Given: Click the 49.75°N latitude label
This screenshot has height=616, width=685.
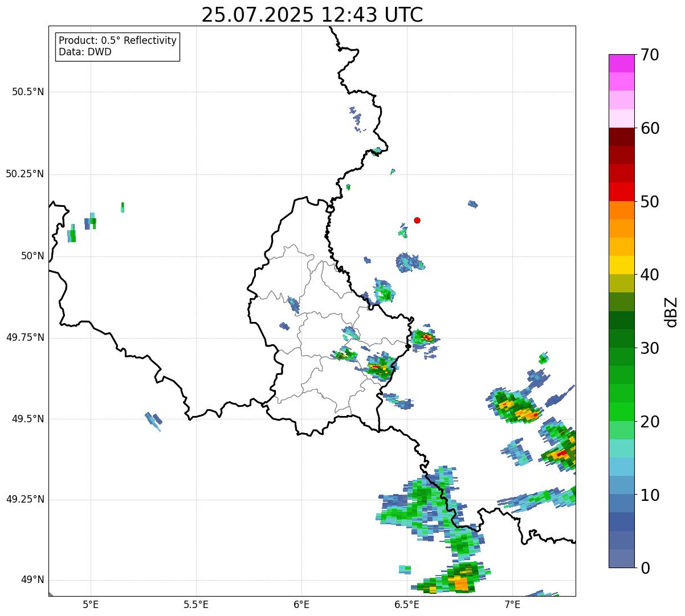Looking at the screenshot, I should click(25, 337).
